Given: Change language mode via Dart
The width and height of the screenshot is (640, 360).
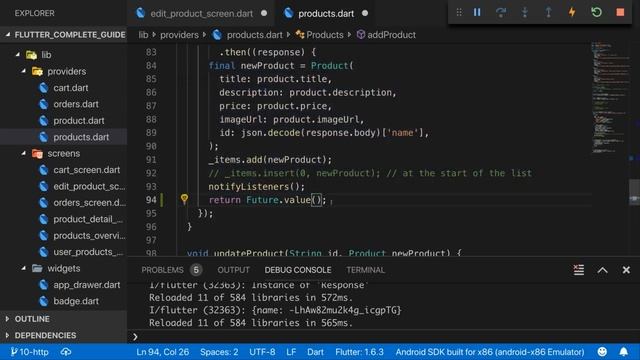Looking at the screenshot, I should tap(315, 352).
